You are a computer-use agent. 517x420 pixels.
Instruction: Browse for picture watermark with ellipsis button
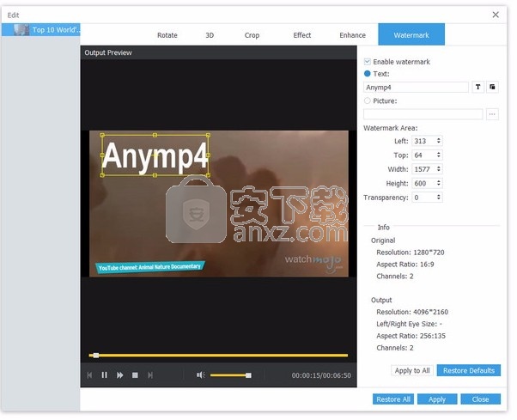pos(492,114)
